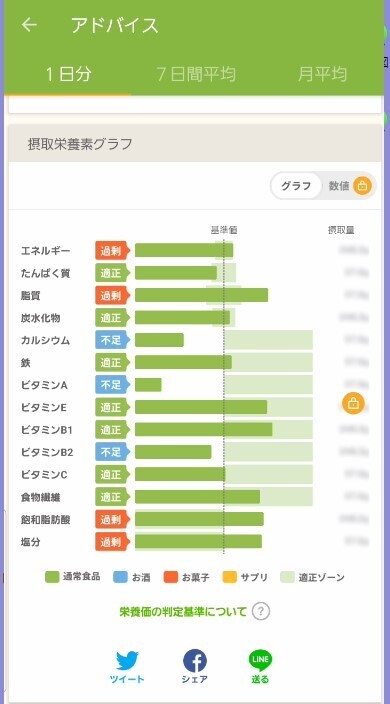Switch view to グラフ mode

pos(296,186)
